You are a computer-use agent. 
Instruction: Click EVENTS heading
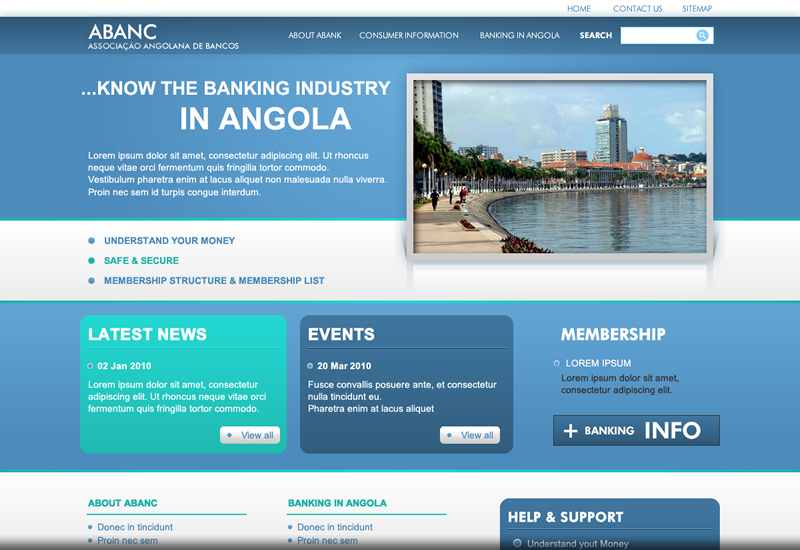point(341,334)
